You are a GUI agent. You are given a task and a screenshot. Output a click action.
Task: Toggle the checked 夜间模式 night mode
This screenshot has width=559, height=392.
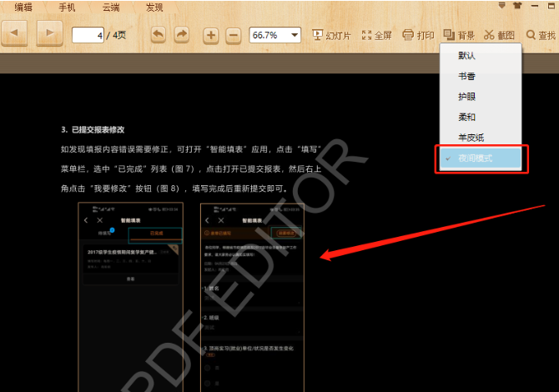(481, 158)
